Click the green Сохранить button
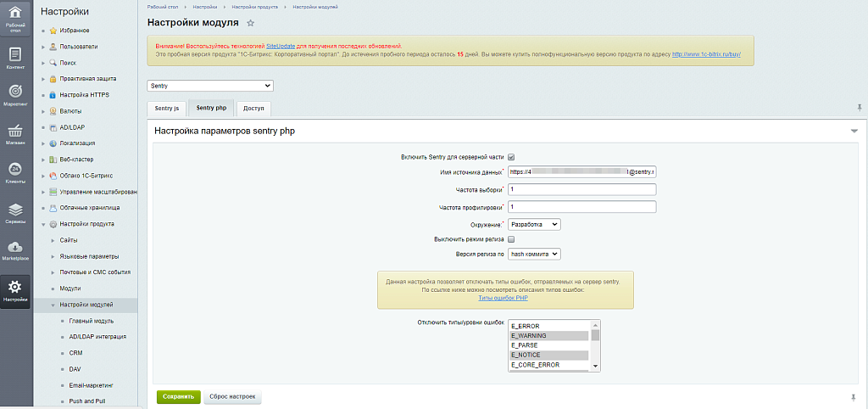The image size is (868, 409). tap(178, 396)
